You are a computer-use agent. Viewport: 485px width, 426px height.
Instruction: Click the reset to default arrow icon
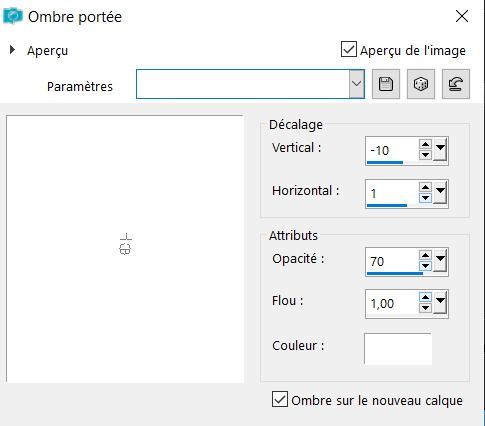click(456, 84)
